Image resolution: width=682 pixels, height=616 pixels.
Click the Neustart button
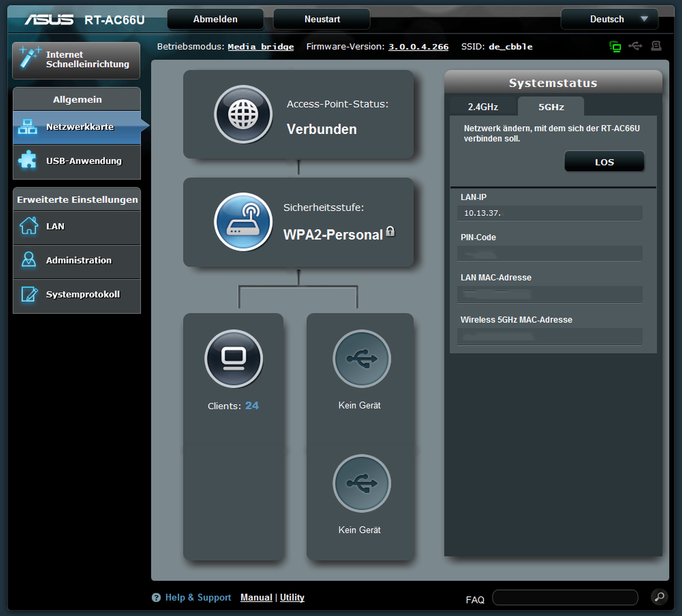point(322,19)
